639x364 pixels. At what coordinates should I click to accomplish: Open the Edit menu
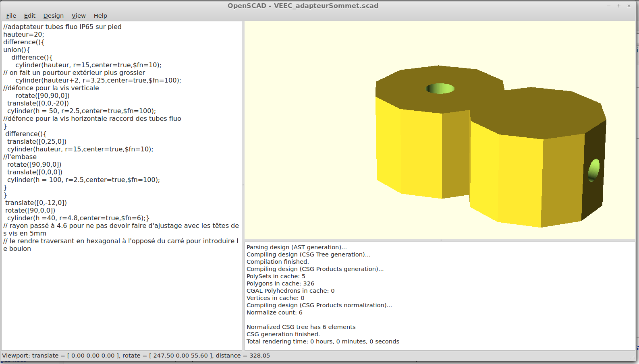tap(29, 16)
